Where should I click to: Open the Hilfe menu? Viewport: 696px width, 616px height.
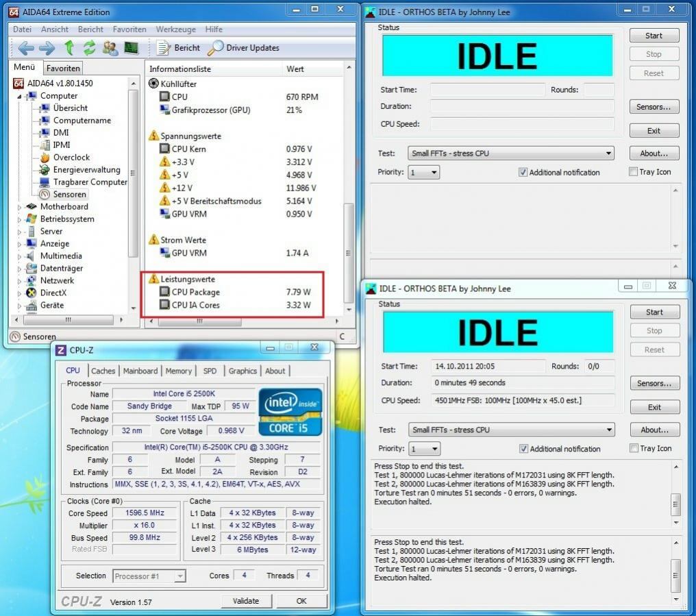tap(214, 29)
